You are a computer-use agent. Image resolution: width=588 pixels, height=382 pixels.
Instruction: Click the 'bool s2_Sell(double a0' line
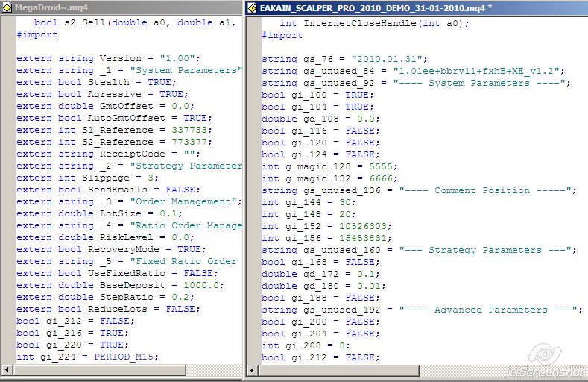click(x=135, y=23)
